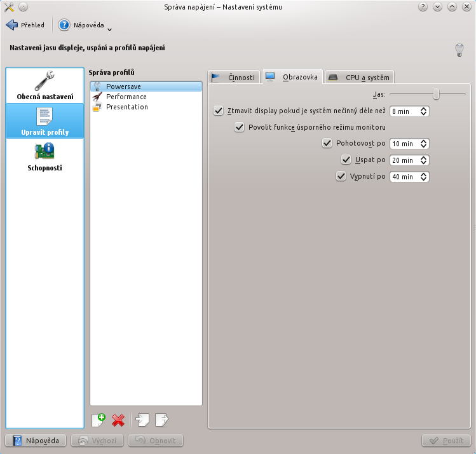Screen dimensions: 476x454
Task: Click stepper arrows of 10 min field
Action: pyautogui.click(x=424, y=144)
